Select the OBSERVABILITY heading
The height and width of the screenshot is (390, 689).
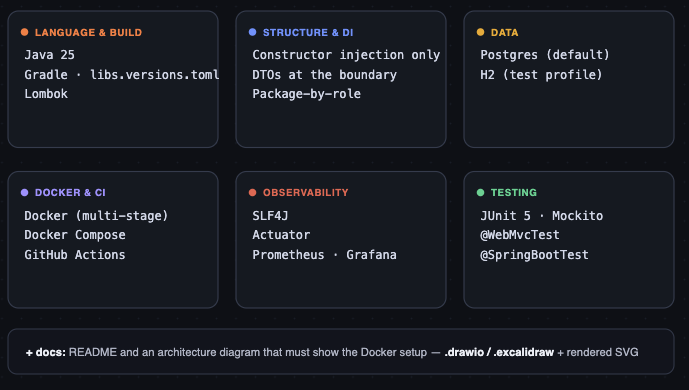coord(306,193)
